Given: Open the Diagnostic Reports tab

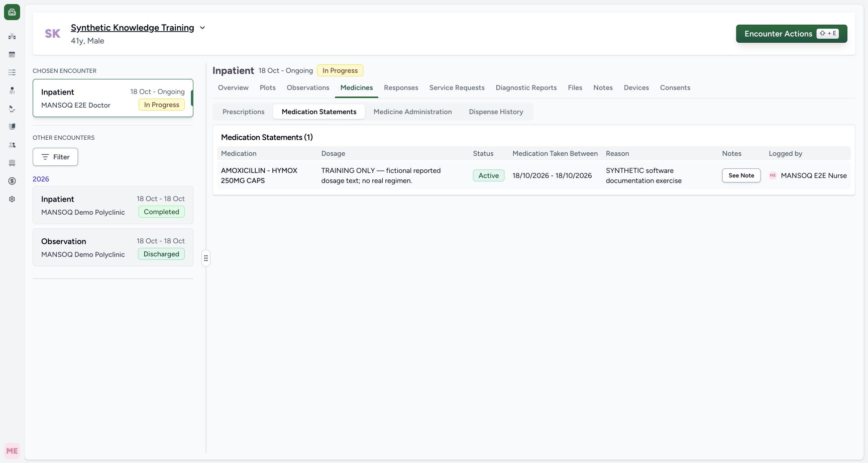Looking at the screenshot, I should click(x=526, y=87).
